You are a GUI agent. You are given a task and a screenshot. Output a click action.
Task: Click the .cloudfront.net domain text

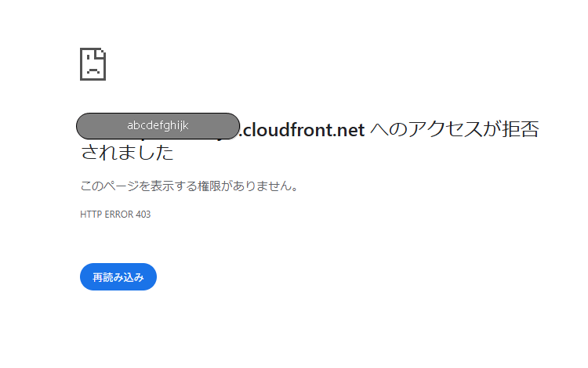coord(303,130)
